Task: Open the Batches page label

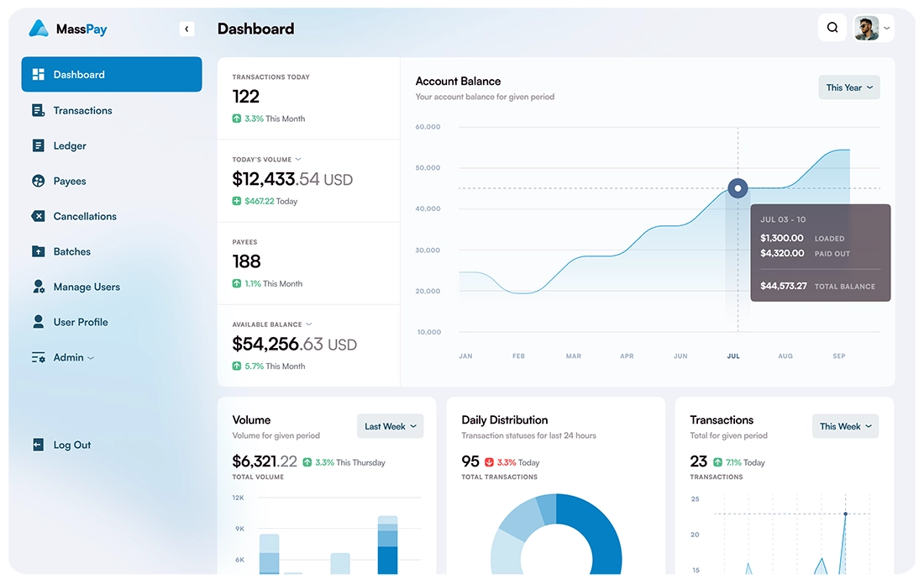Action: pos(72,251)
